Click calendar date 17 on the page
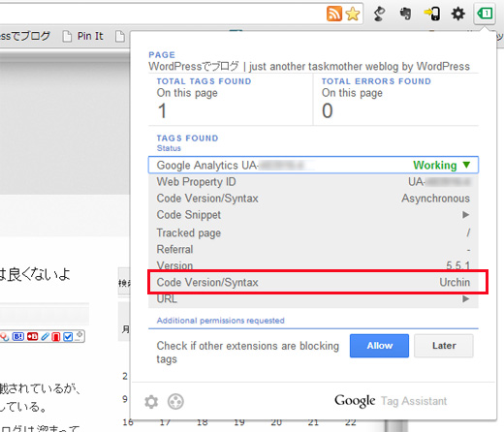 (165, 422)
